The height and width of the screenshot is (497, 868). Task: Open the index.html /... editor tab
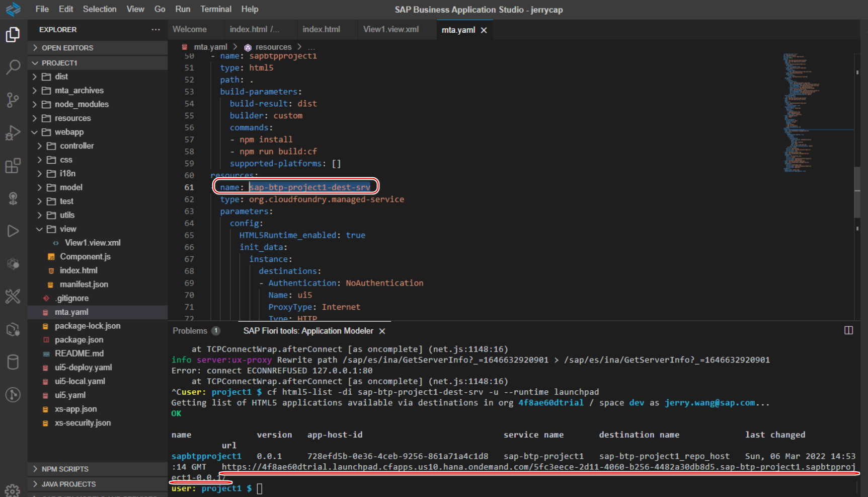click(x=254, y=30)
